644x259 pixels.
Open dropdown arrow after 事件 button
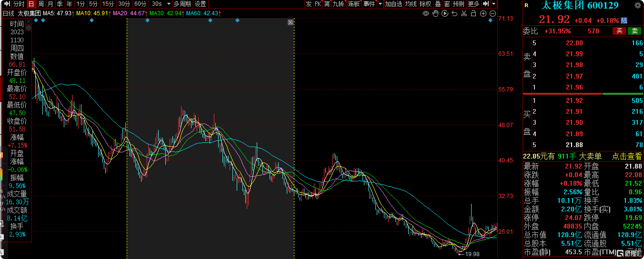pyautogui.click(x=380, y=4)
